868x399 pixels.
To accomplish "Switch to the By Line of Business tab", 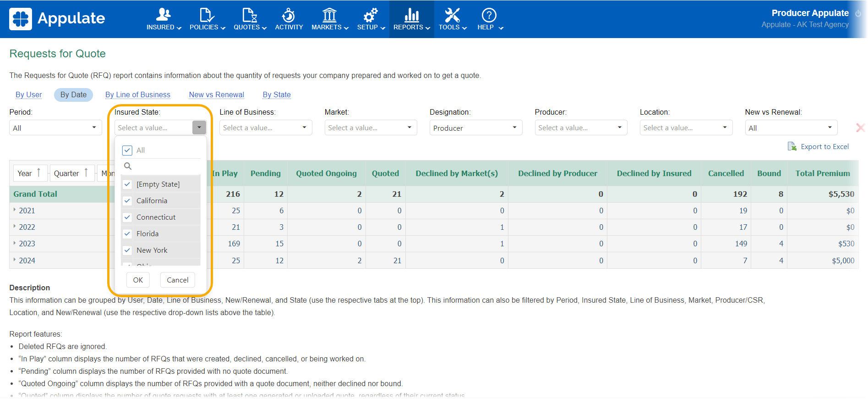I will [x=138, y=95].
